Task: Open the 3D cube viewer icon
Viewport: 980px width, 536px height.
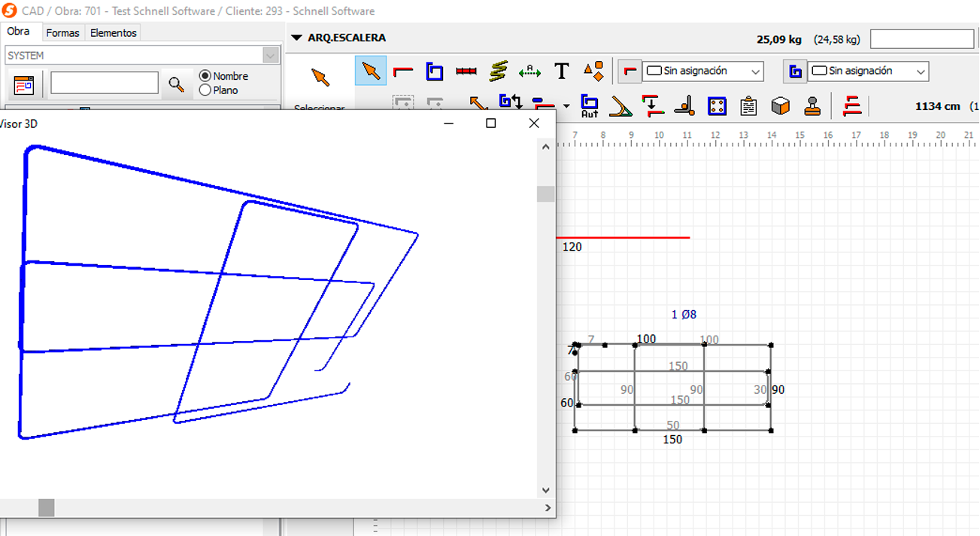Action: tap(781, 106)
